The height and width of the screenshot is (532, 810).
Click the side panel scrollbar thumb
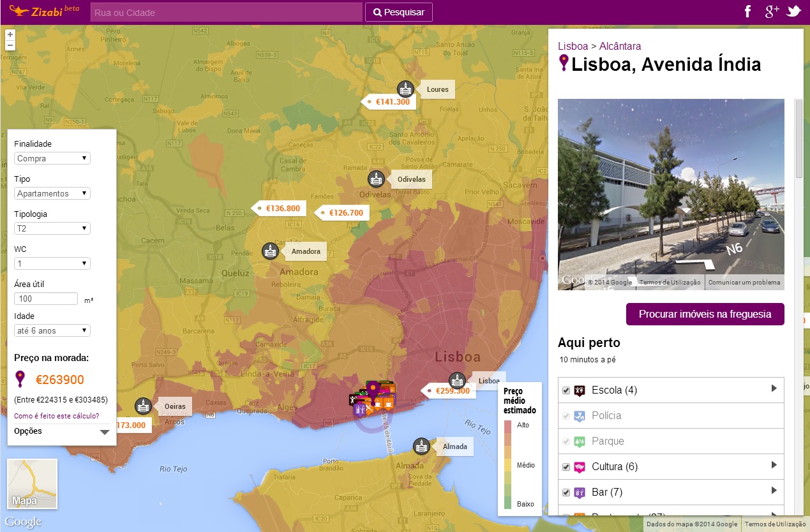click(x=799, y=138)
